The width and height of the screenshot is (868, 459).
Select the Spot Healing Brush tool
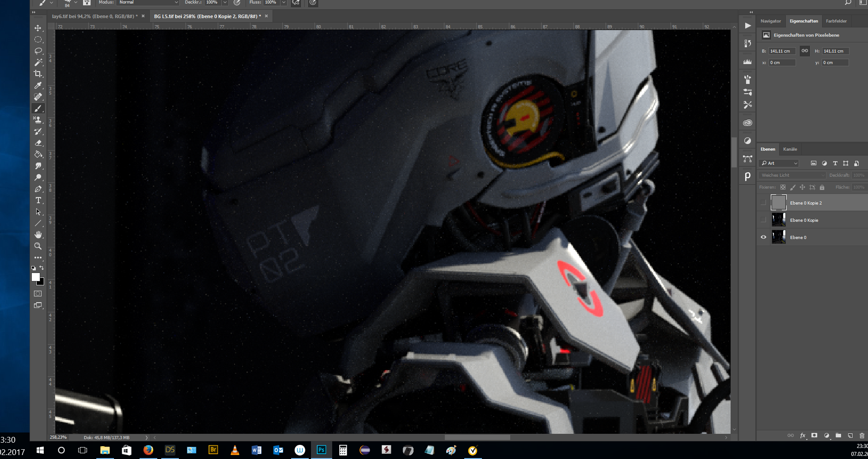coord(38,97)
